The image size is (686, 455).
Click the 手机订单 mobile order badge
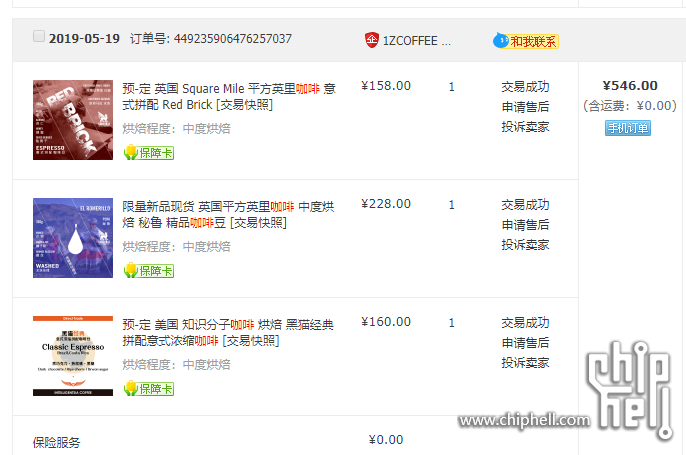(628, 128)
